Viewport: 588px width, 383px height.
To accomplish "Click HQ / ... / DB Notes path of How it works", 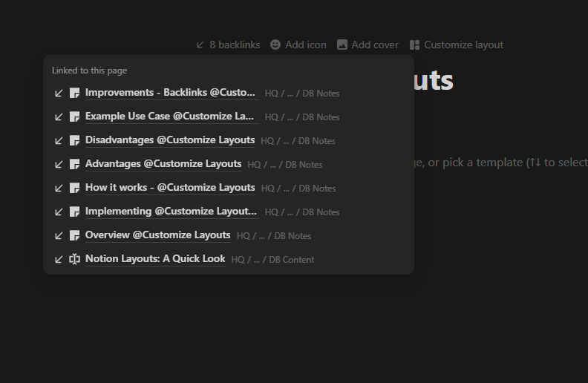I will [298, 189].
